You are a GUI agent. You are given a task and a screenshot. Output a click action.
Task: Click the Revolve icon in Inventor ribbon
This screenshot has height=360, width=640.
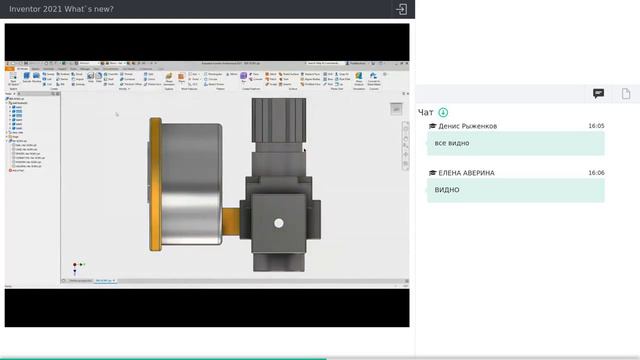click(x=36, y=76)
